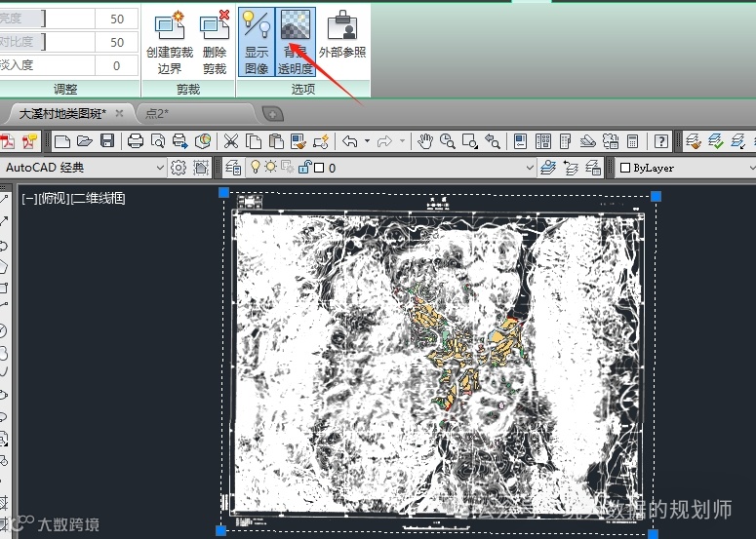Click the Workspace Settings gear icon

(x=179, y=168)
